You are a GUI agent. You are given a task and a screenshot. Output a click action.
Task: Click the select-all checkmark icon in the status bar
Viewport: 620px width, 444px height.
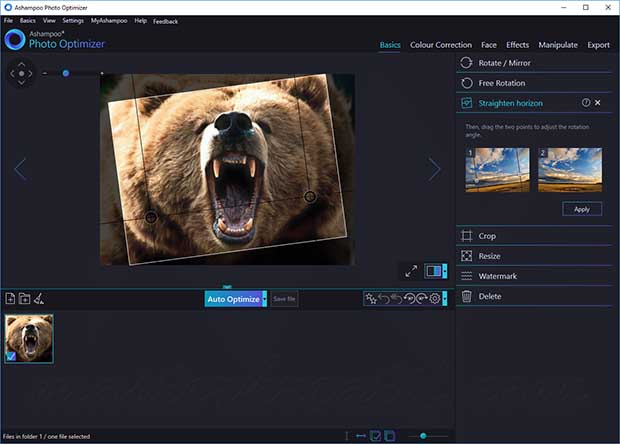[x=375, y=436]
